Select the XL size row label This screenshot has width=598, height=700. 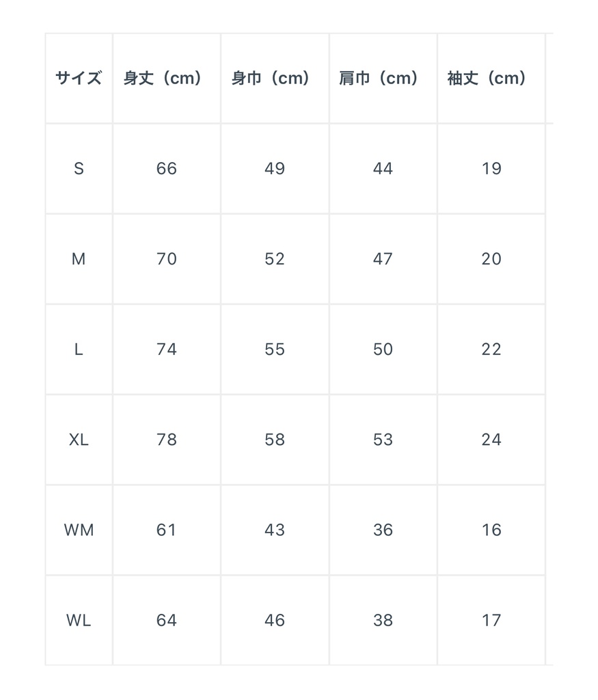point(79,440)
